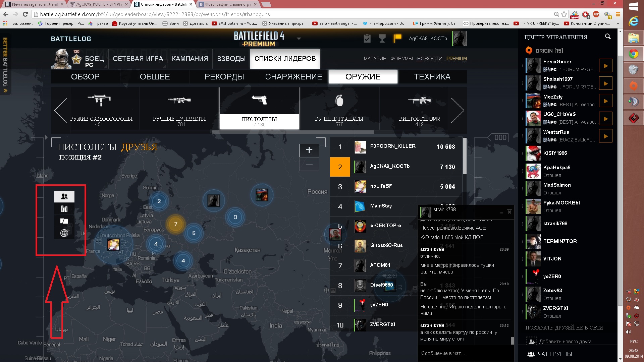Open Ghost-93-Rus leaderboard entry
Screen dimensions: 644x362
coord(374,246)
